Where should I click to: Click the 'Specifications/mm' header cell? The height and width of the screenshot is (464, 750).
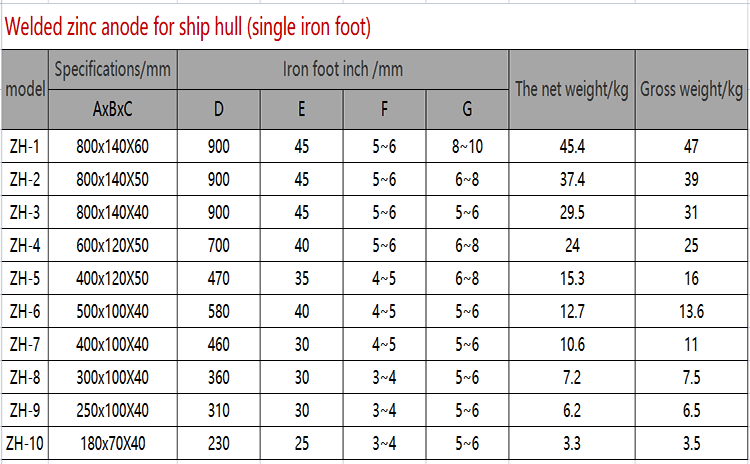click(x=113, y=70)
